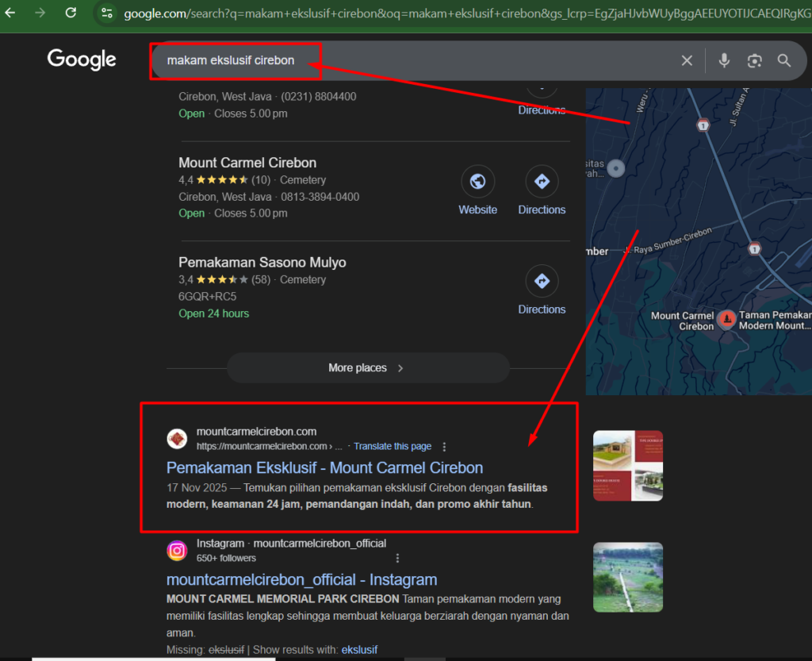
Task: Expand More places list
Action: (367, 368)
